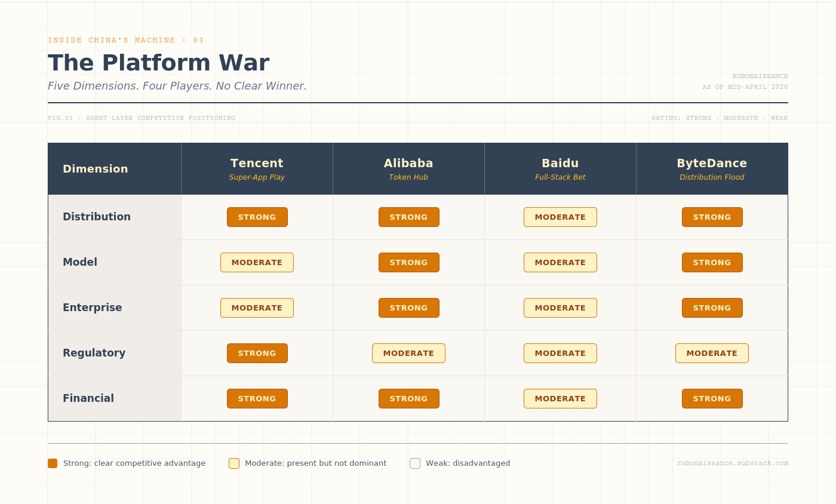
Task: Click 'INSIDE CHINA'S MACHINE · 03' label
Action: click(x=126, y=40)
